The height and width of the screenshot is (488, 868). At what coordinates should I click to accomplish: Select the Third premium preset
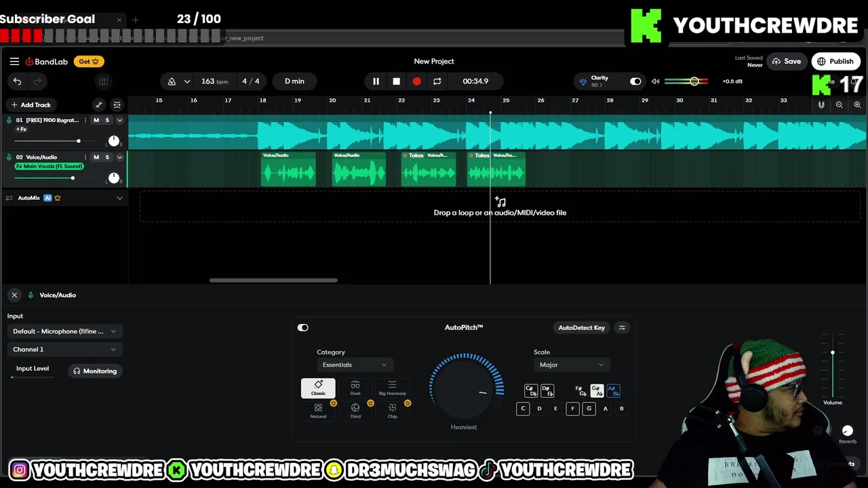click(355, 411)
